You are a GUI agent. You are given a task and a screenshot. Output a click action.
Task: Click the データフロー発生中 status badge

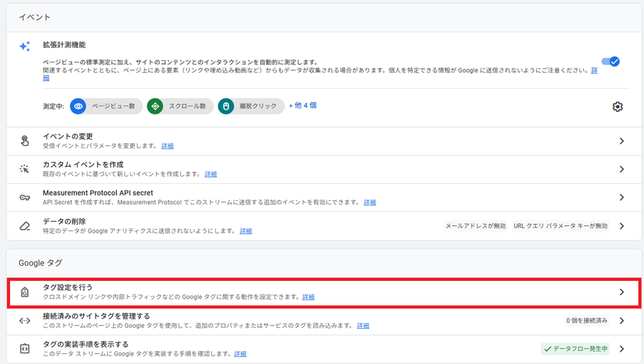tap(575, 349)
